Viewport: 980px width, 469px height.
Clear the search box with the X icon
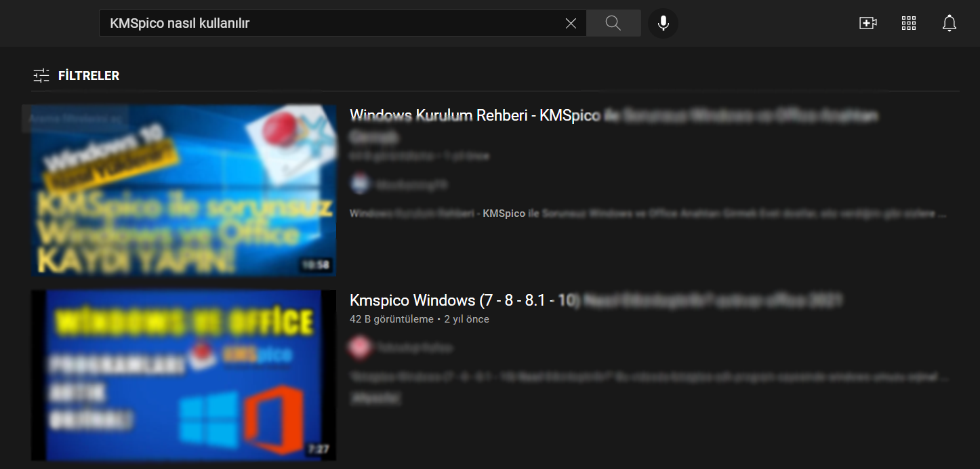[571, 24]
